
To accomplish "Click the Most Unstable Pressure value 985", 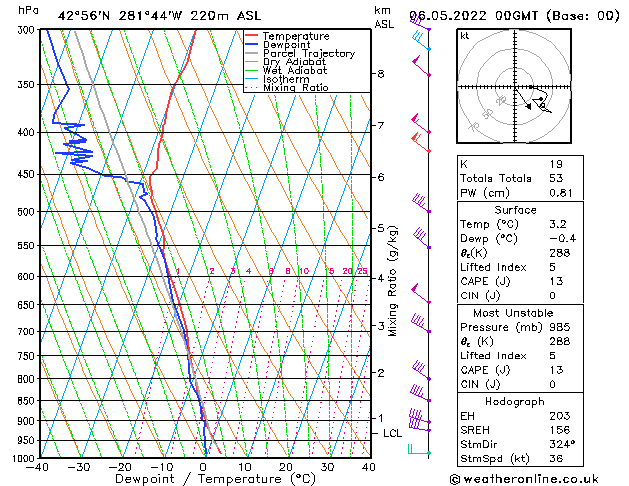I will pyautogui.click(x=560, y=327).
